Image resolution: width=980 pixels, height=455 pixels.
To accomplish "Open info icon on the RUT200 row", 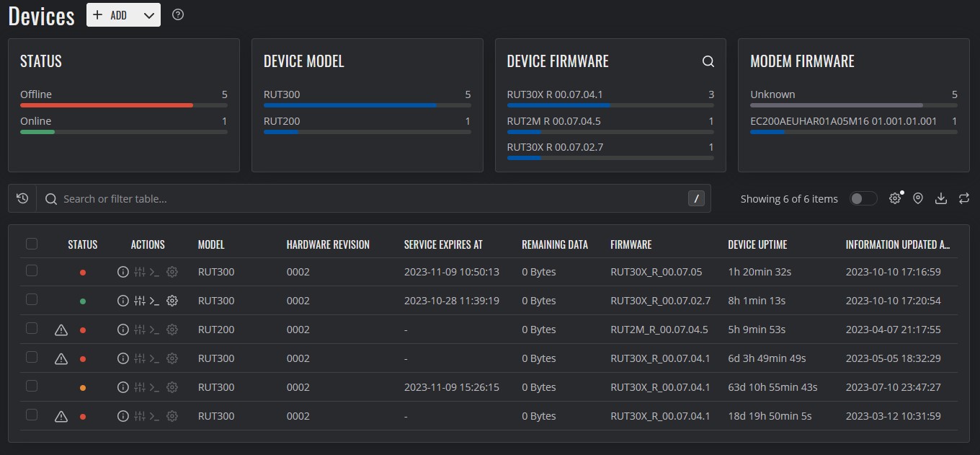I will [122, 330].
